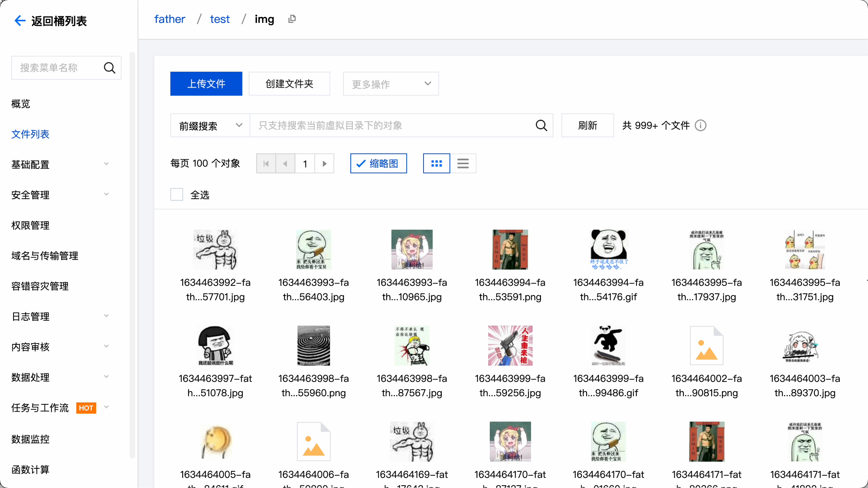Image resolution: width=868 pixels, height=488 pixels.
Task: Click the 上传文件 button
Action: pos(206,84)
